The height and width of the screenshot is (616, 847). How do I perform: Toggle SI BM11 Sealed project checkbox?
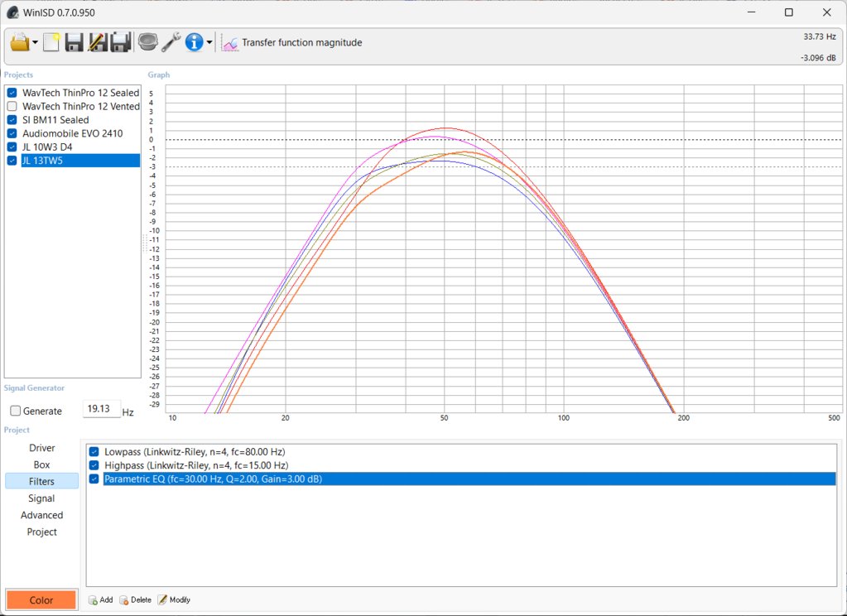coord(12,120)
